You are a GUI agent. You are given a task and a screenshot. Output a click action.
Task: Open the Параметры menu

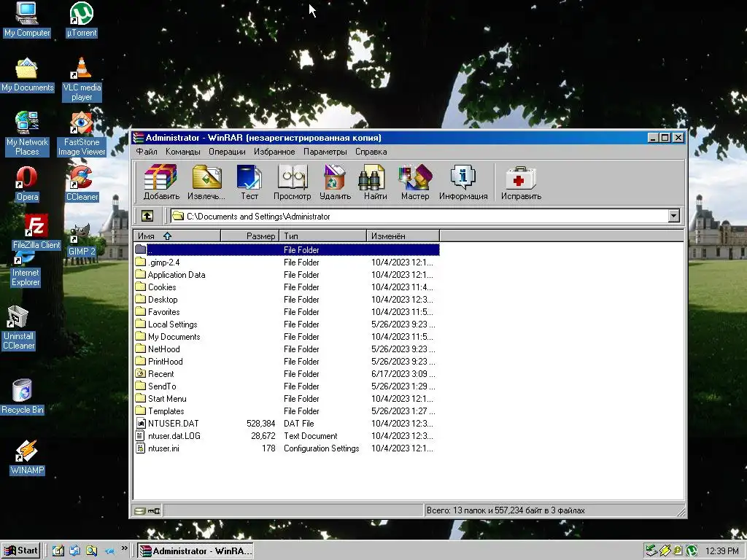tap(325, 152)
